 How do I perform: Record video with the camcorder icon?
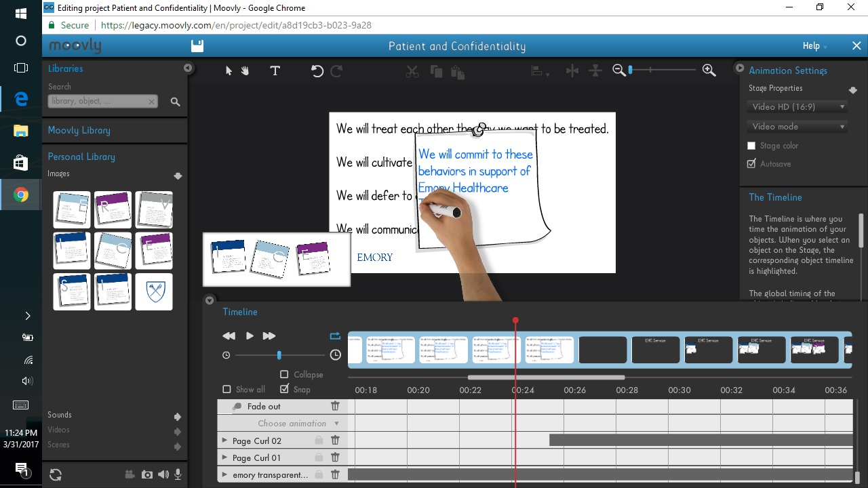pos(130,475)
